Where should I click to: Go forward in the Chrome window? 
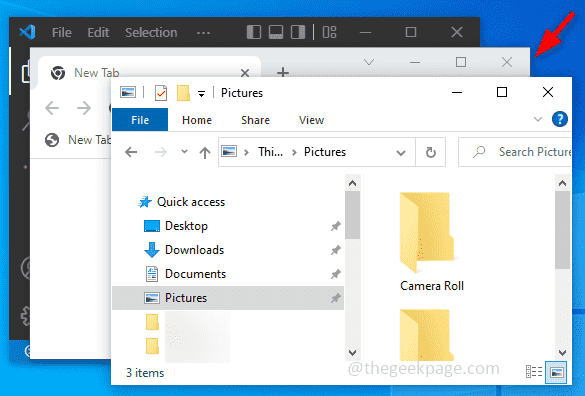[x=84, y=108]
